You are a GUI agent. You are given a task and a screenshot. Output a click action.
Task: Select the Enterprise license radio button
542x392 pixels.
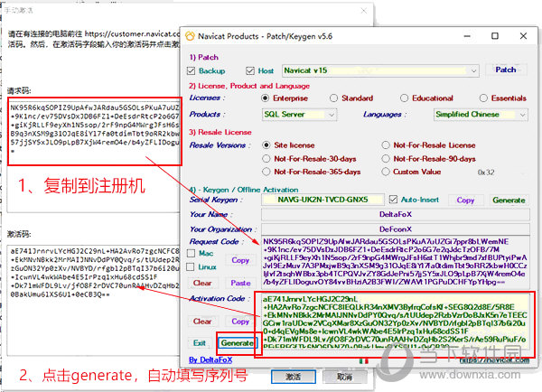[265, 98]
